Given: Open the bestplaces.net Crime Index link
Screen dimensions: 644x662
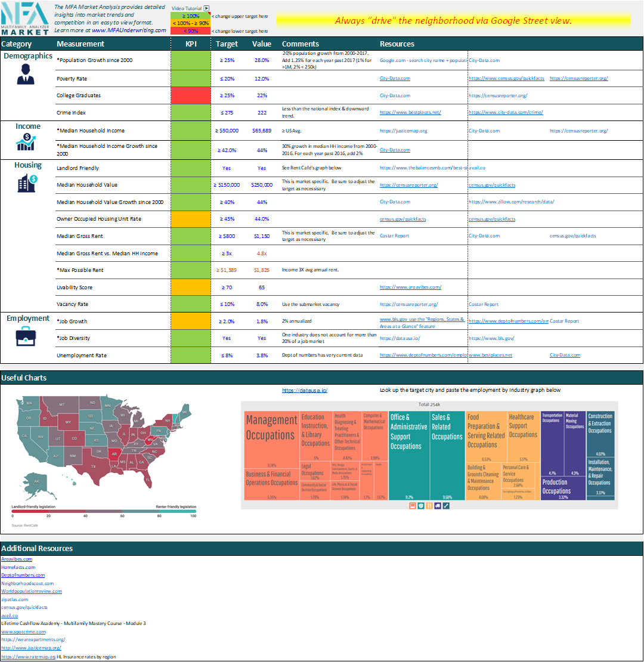Looking at the screenshot, I should coord(410,112).
